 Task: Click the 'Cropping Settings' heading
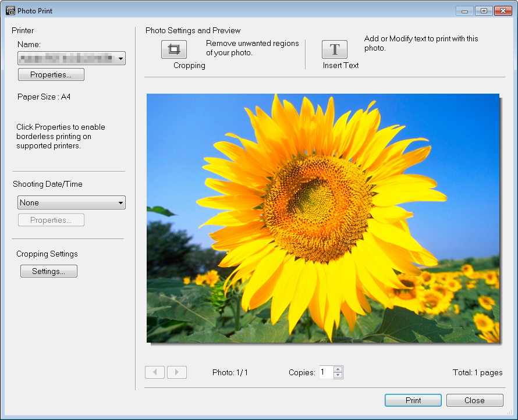47,254
